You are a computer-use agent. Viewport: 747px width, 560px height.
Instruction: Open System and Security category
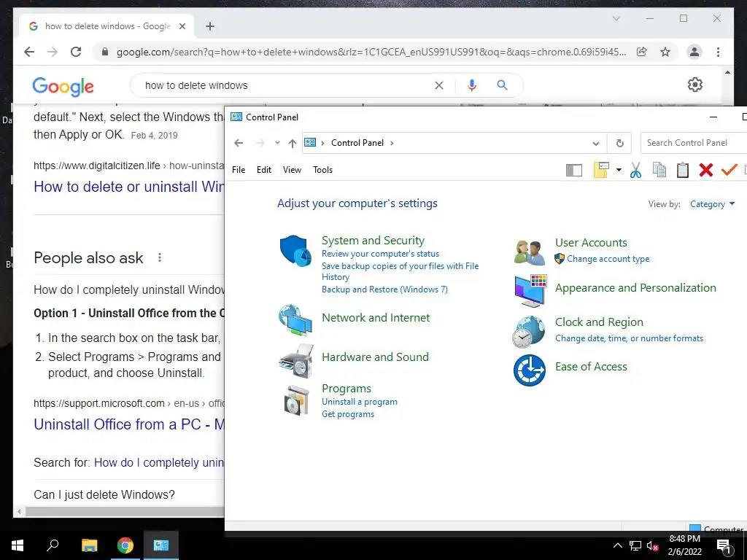[373, 241]
